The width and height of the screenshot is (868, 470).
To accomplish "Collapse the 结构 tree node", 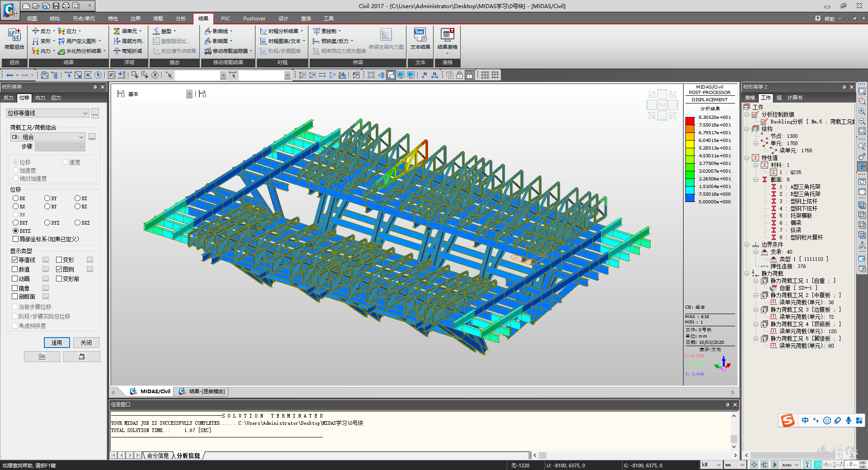I will pos(747,129).
